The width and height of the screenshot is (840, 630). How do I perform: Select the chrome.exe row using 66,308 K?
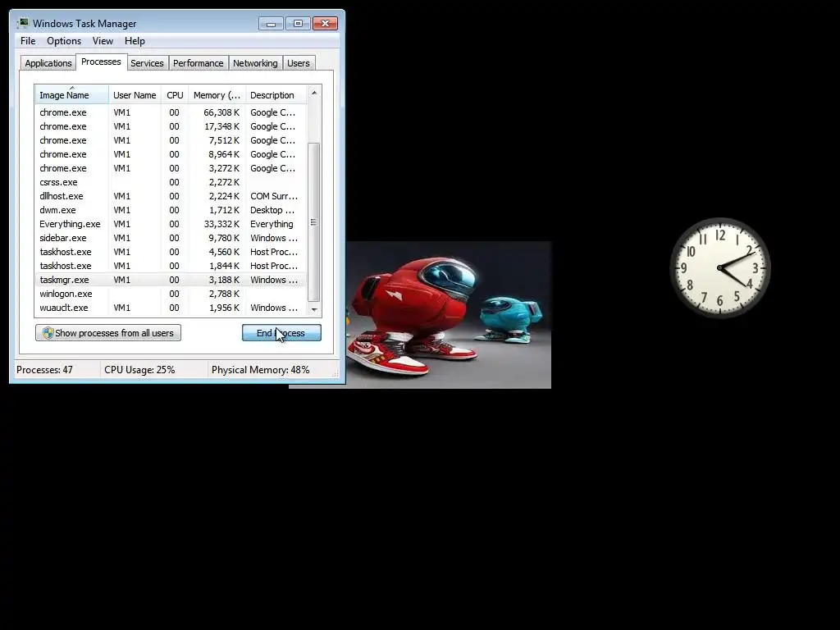171,112
